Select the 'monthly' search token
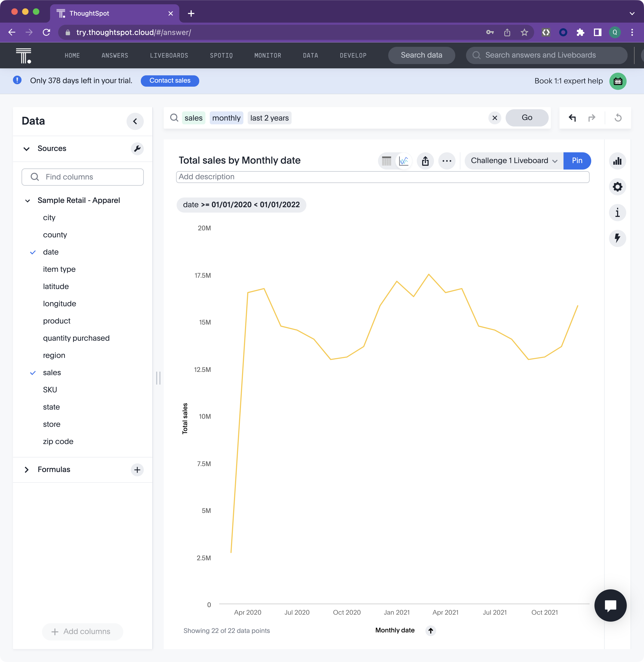 [226, 118]
